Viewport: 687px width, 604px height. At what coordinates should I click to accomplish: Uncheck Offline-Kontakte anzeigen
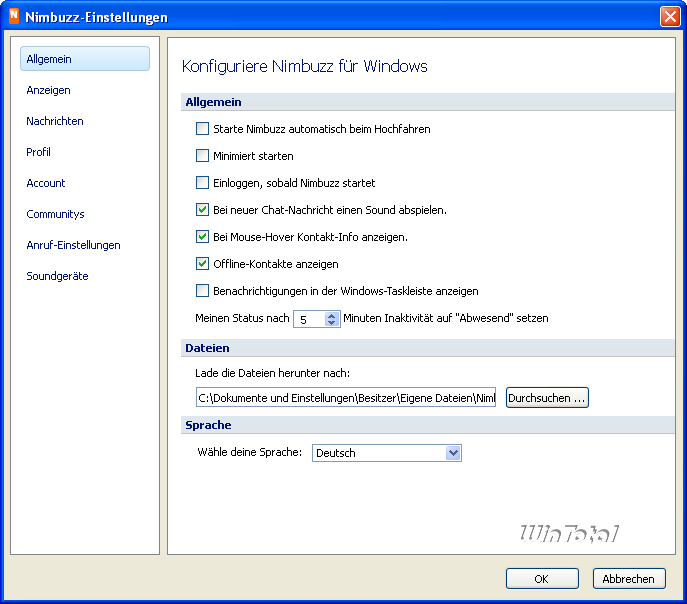[203, 264]
